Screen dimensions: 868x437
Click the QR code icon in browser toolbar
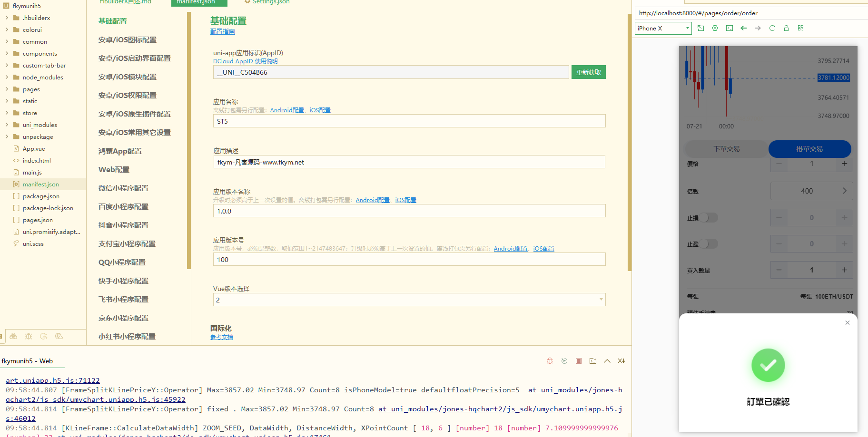(800, 28)
